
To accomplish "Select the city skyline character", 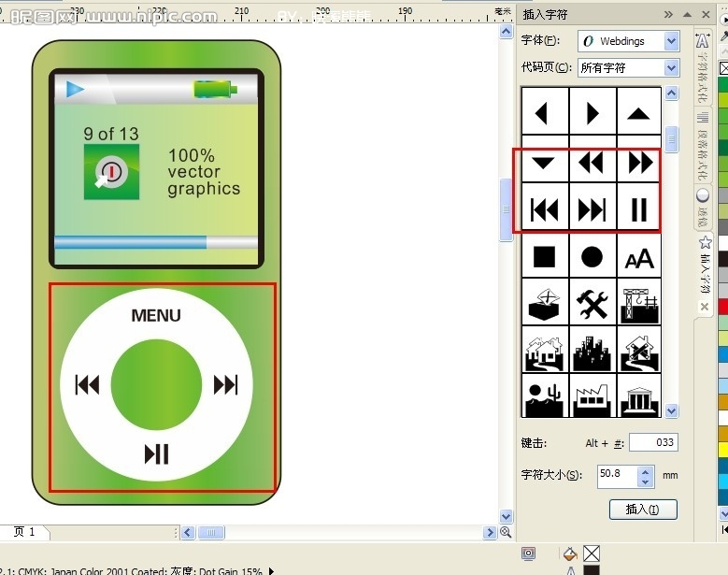I will click(592, 351).
